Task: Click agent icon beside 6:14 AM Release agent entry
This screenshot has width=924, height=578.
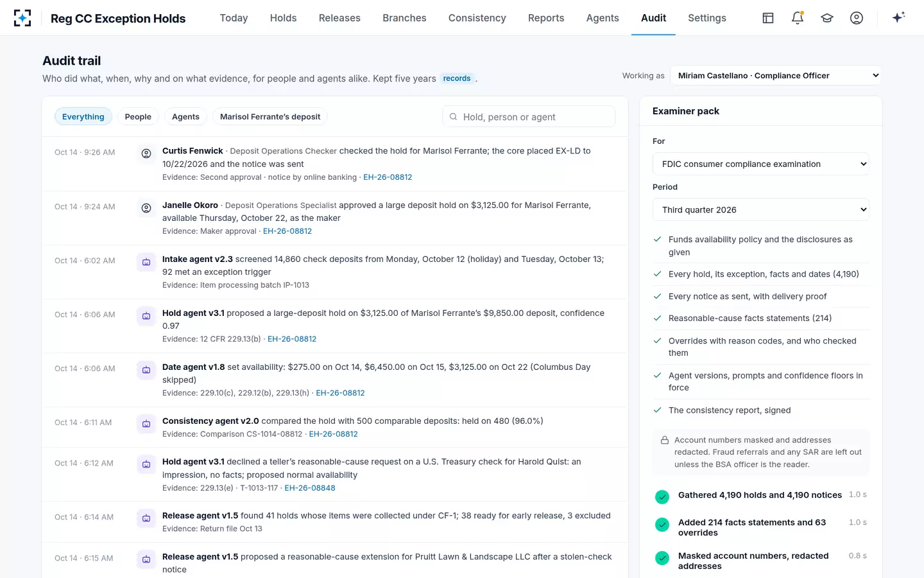Action: point(146,518)
